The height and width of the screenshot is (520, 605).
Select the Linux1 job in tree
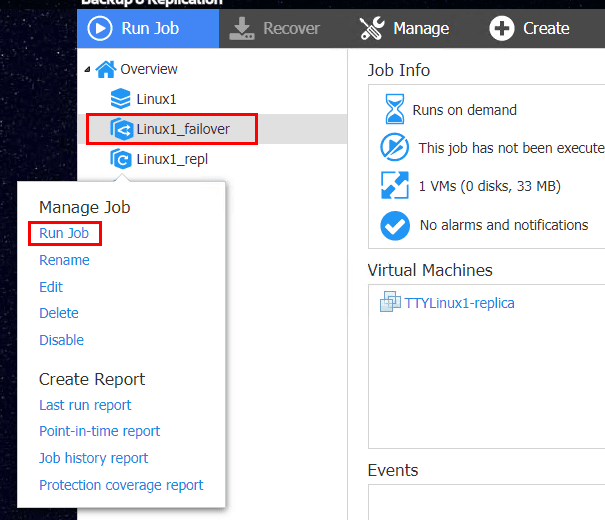156,100
